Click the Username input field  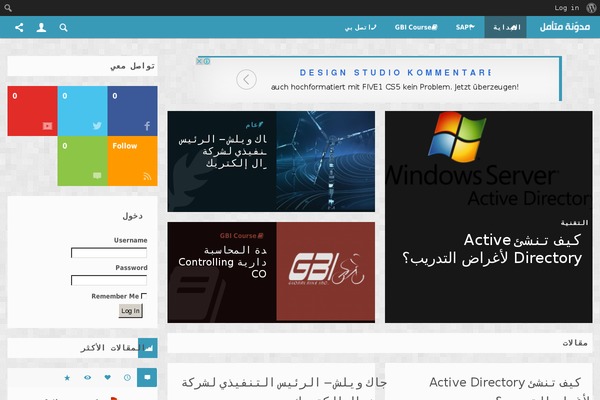pyautogui.click(x=109, y=253)
